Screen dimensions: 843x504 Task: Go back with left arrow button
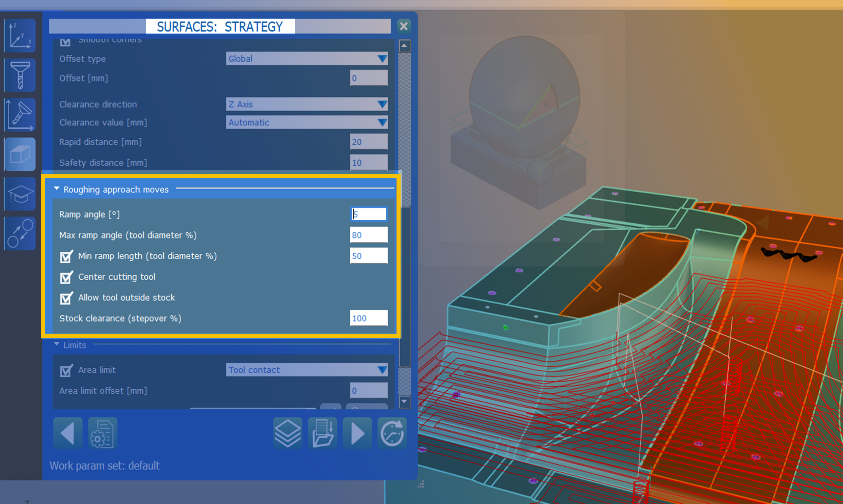pos(67,433)
